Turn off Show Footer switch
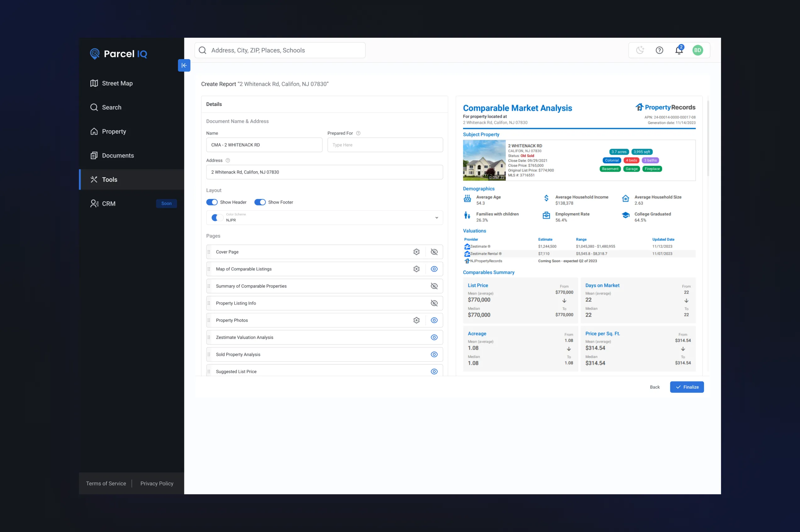Screen dimensions: 800x532 pyautogui.click(x=260, y=202)
